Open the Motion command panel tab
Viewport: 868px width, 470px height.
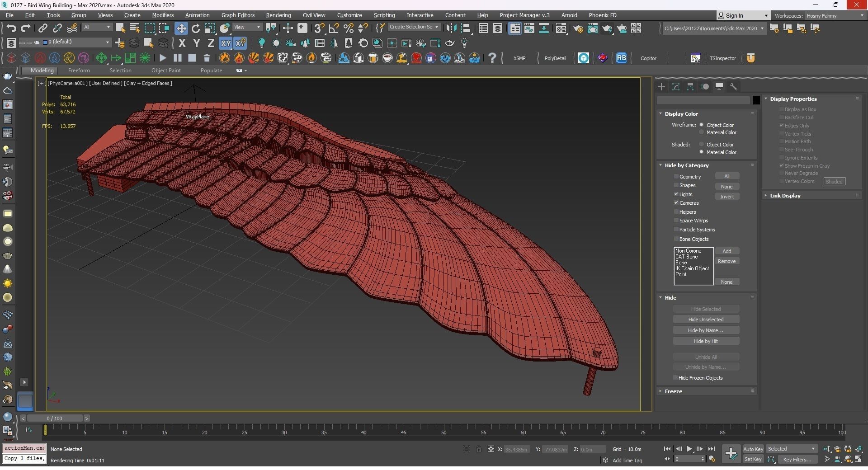pos(705,87)
